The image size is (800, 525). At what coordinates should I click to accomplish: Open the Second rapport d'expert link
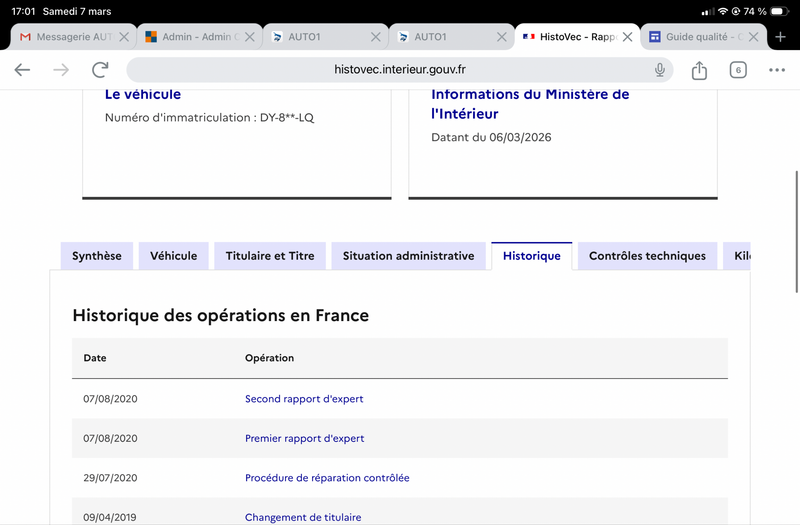tap(304, 399)
